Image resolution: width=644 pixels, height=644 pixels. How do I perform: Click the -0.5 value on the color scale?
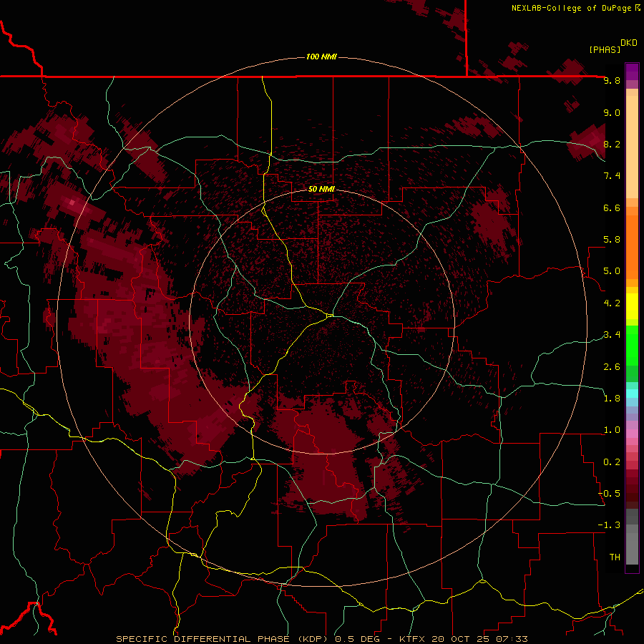(610, 494)
